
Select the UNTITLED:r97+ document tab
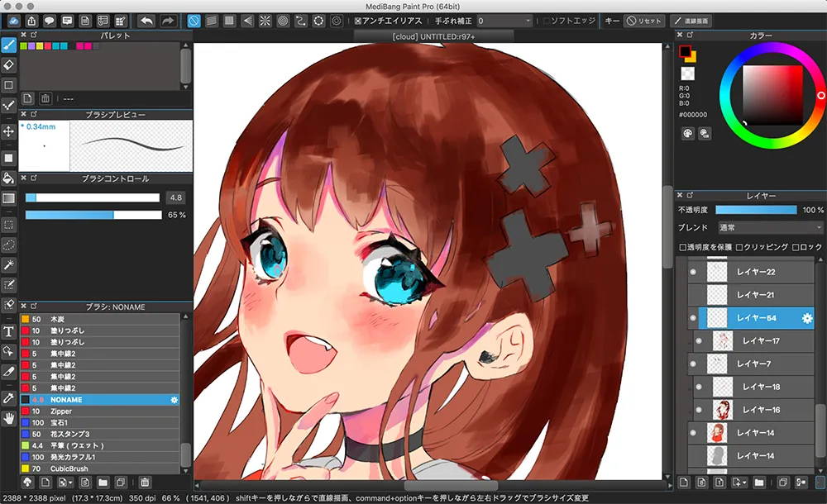(x=433, y=36)
